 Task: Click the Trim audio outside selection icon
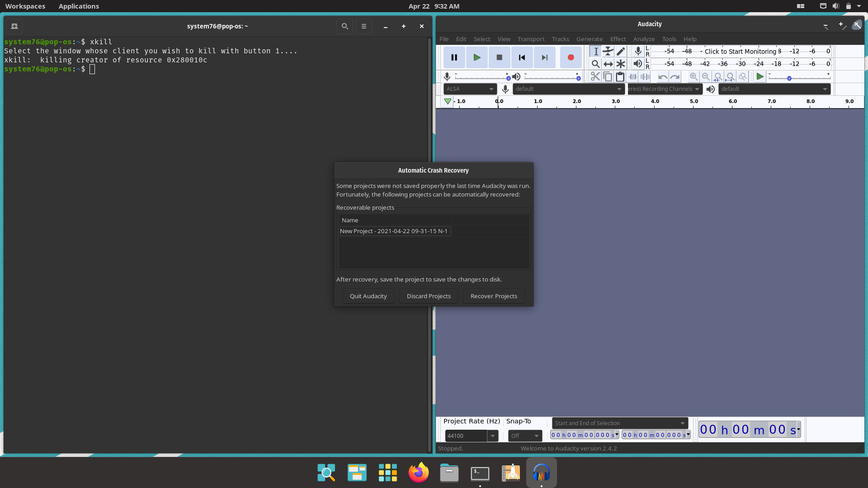pyautogui.click(x=632, y=76)
